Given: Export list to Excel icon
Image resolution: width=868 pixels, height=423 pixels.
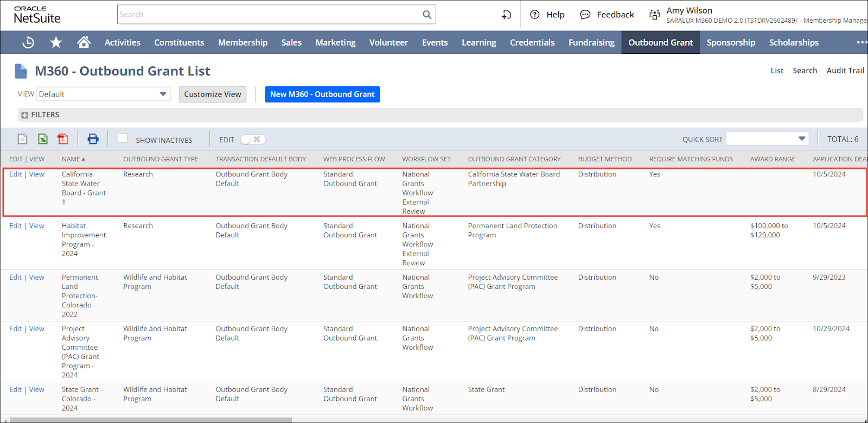Looking at the screenshot, I should 43,140.
